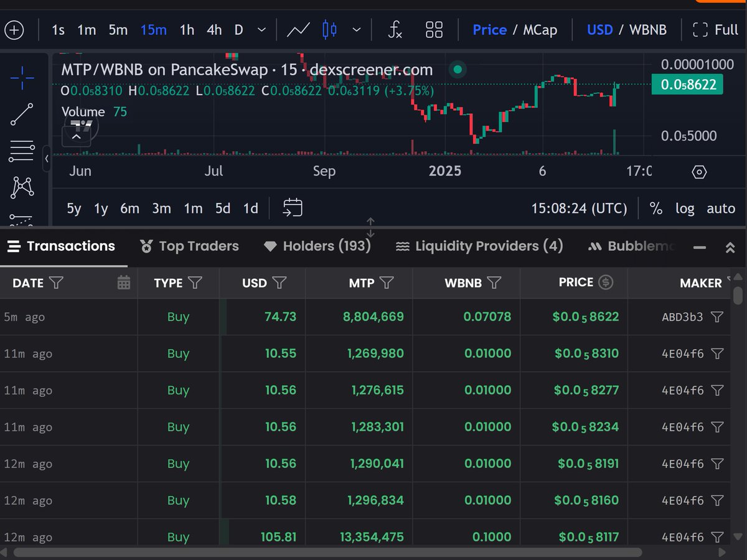The width and height of the screenshot is (747, 560).
Task: Filter maker 4E04f6 on the $0.0₅8310 row
Action: pos(717,354)
